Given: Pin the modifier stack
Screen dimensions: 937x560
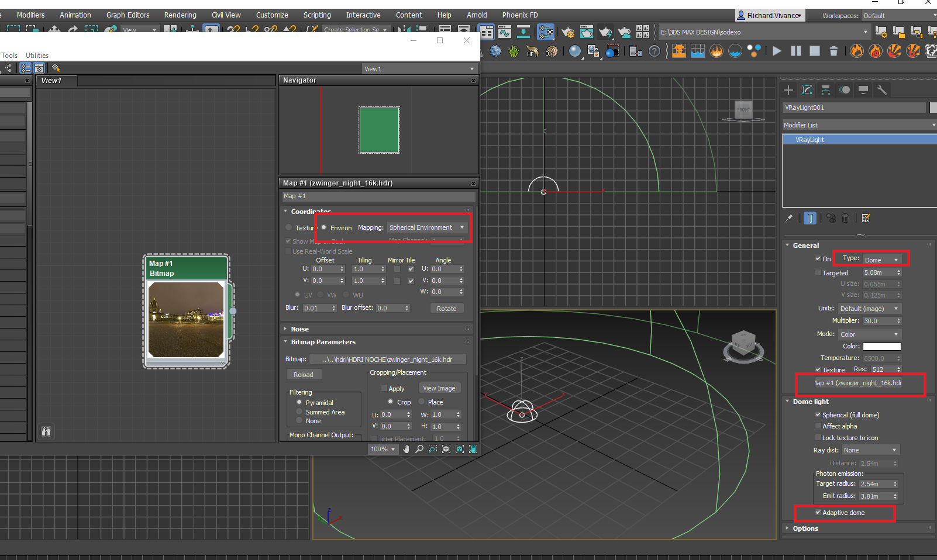Looking at the screenshot, I should [790, 218].
